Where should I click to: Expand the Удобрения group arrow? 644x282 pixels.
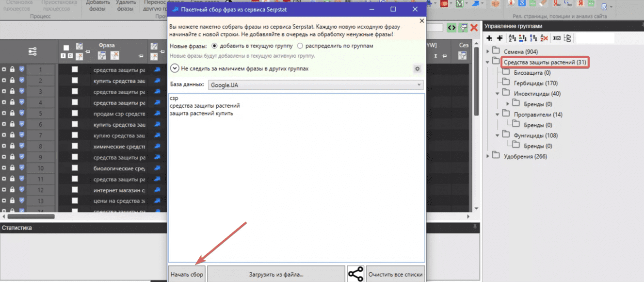point(488,156)
